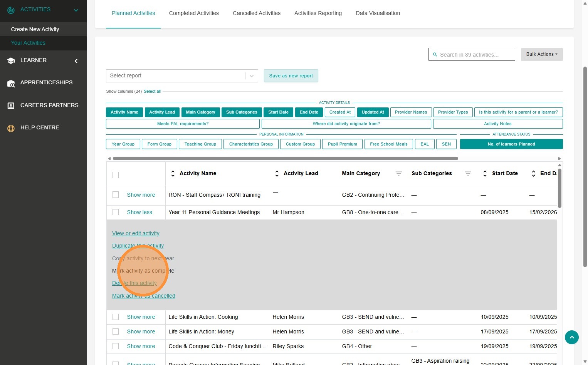Sort by End Date arrows icon

click(x=533, y=174)
